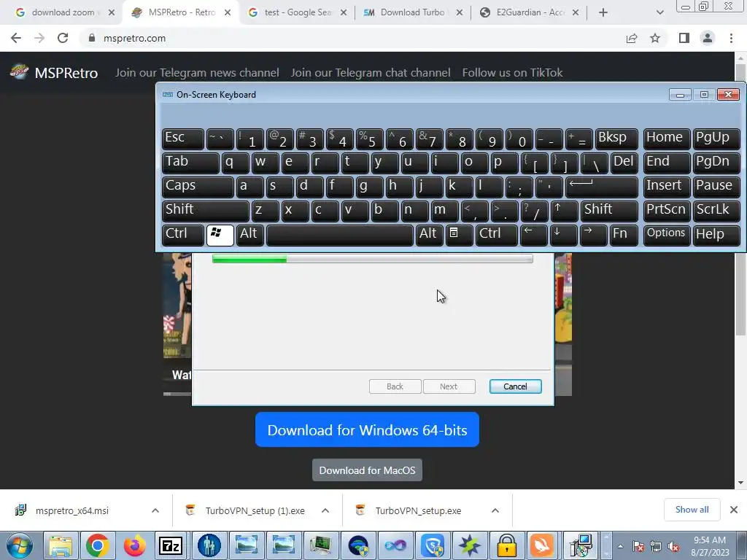Click the Action Center flag tray icon

pos(638,547)
